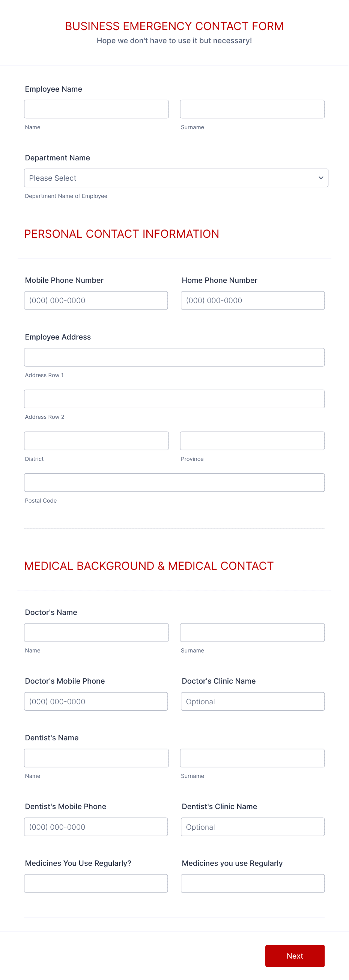The width and height of the screenshot is (349, 980).
Task: Click the Postal Code field
Action: coord(174,482)
